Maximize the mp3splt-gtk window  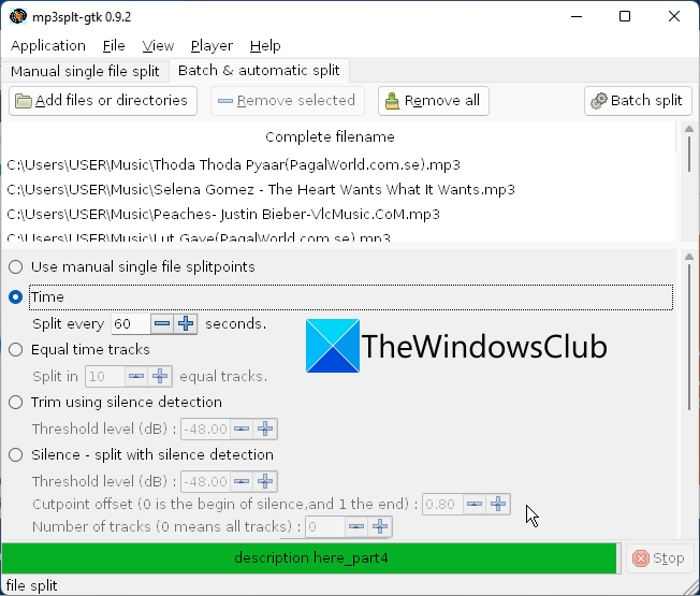point(625,17)
